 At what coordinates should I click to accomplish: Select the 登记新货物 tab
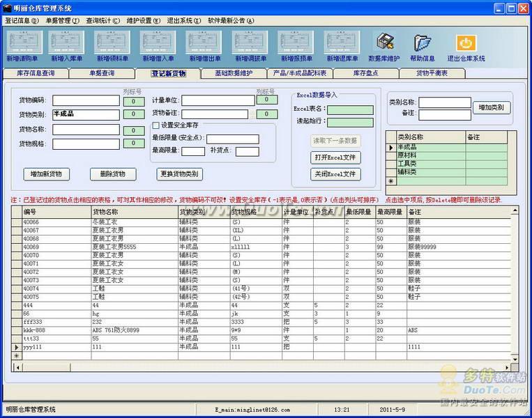(168, 73)
